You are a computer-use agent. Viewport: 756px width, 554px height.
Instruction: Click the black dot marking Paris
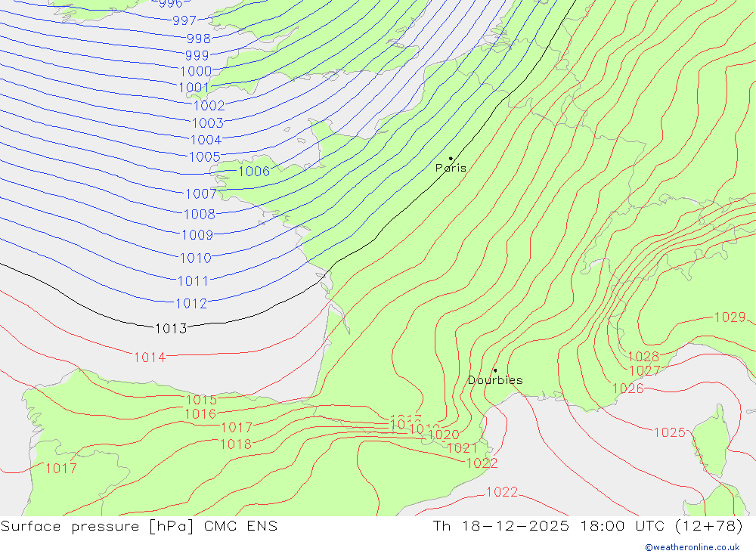pos(451,158)
